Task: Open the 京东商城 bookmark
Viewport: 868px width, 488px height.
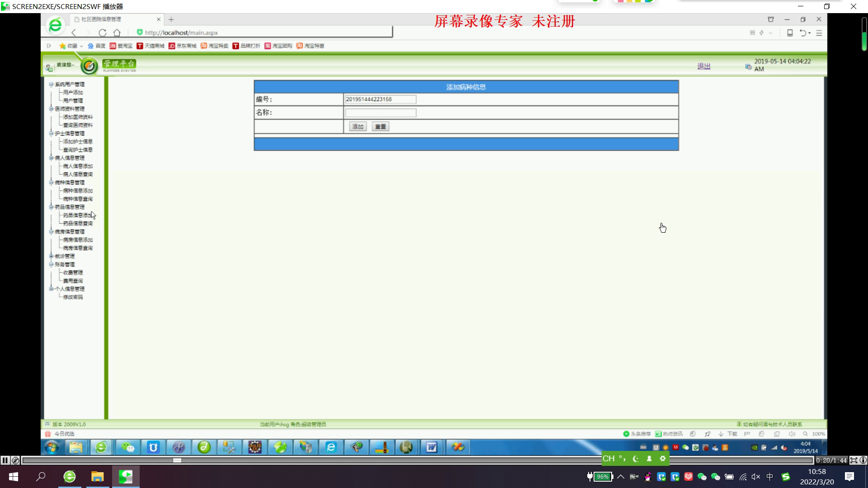Action: click(x=183, y=46)
